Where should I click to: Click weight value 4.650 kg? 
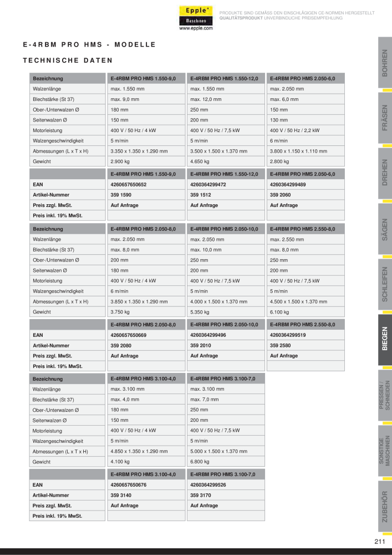pos(200,162)
